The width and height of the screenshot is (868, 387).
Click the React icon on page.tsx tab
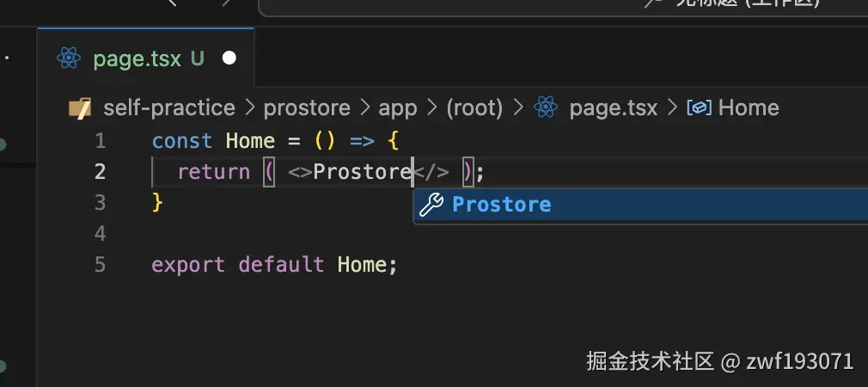tap(69, 58)
